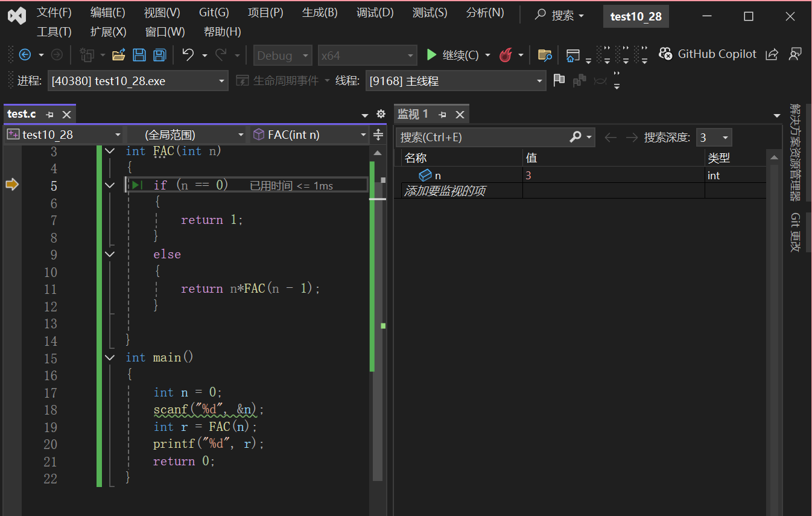
Task: Click the blue variable cube icon beside n
Action: (x=425, y=175)
